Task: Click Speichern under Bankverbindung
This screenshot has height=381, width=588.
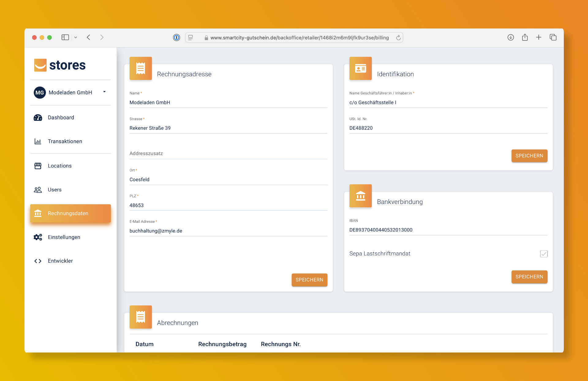Action: [x=529, y=277]
